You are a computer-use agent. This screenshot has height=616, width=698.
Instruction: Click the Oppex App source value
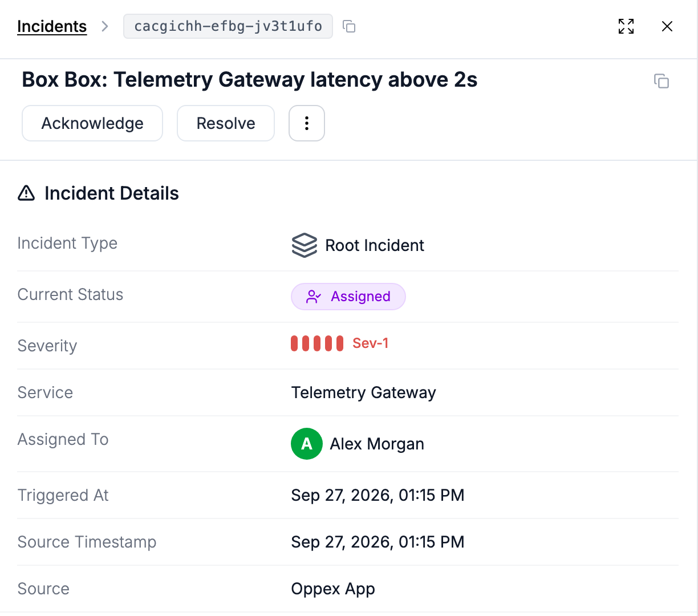[x=333, y=589]
